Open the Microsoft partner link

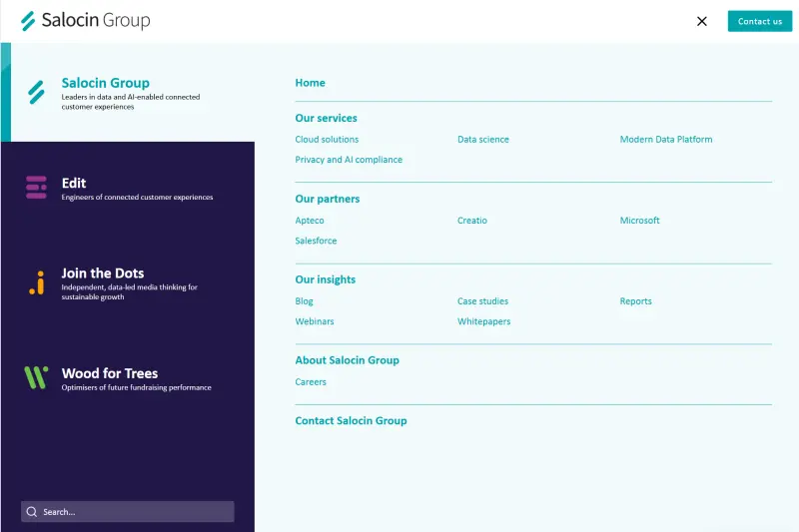click(639, 221)
